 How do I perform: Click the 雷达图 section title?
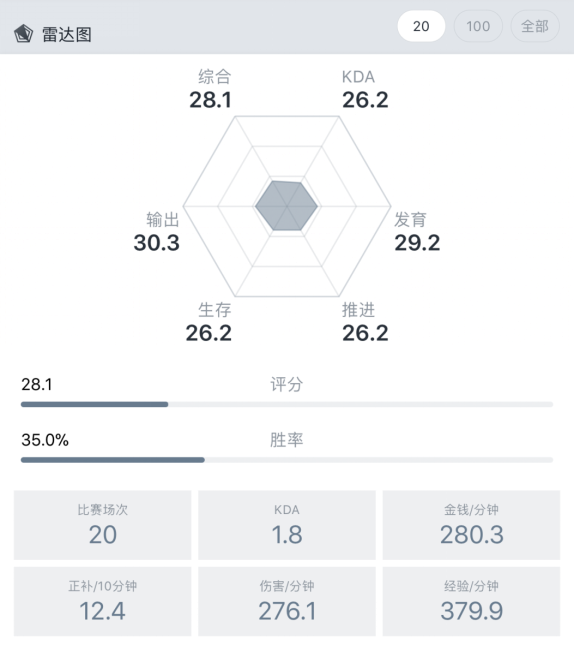(67, 34)
